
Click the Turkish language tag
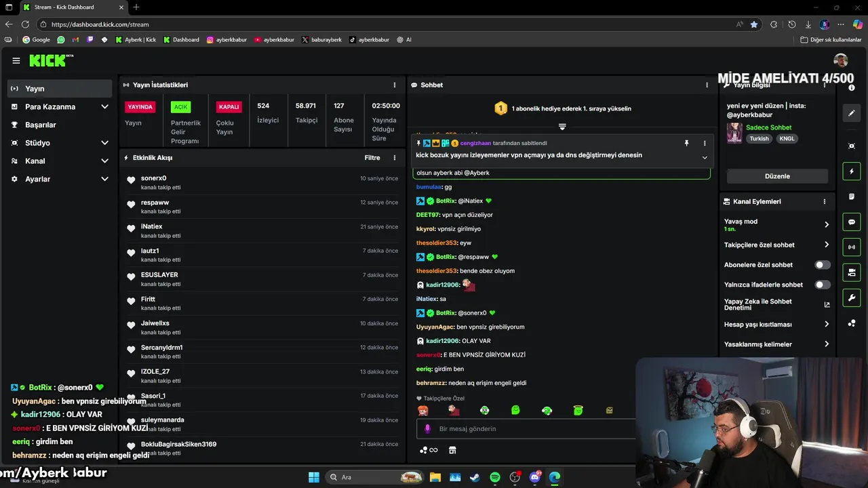(x=759, y=138)
